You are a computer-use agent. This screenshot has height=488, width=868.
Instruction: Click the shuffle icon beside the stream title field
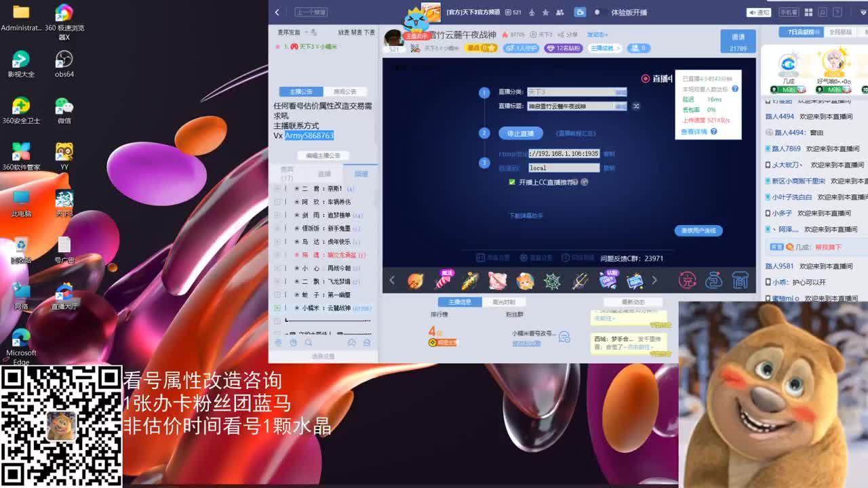point(636,106)
